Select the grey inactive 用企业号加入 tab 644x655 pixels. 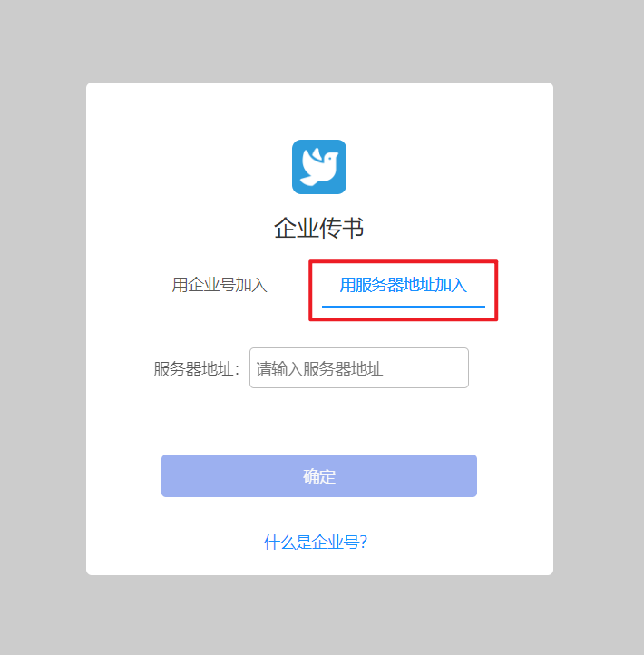click(x=220, y=285)
